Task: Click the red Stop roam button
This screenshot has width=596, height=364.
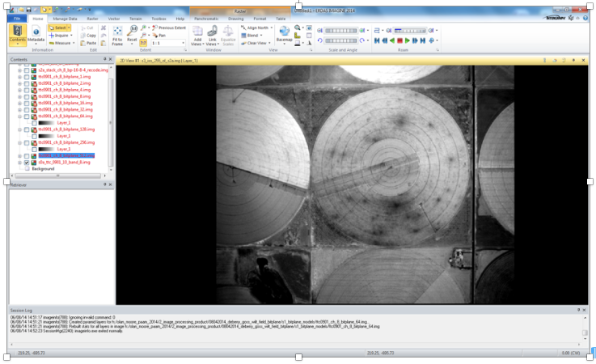Action: 399,40
